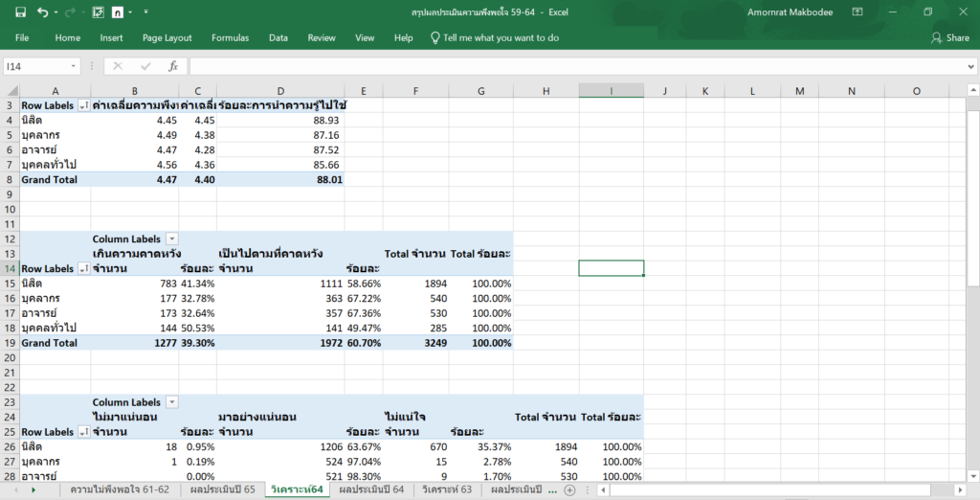Open the Formulas ribbon tab
The width and height of the screenshot is (980, 500).
click(x=230, y=38)
